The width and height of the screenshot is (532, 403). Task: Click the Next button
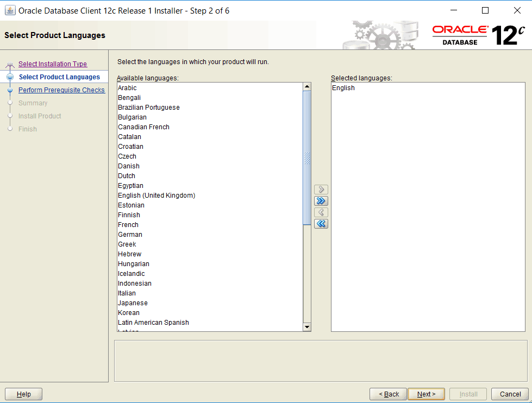pyautogui.click(x=426, y=394)
